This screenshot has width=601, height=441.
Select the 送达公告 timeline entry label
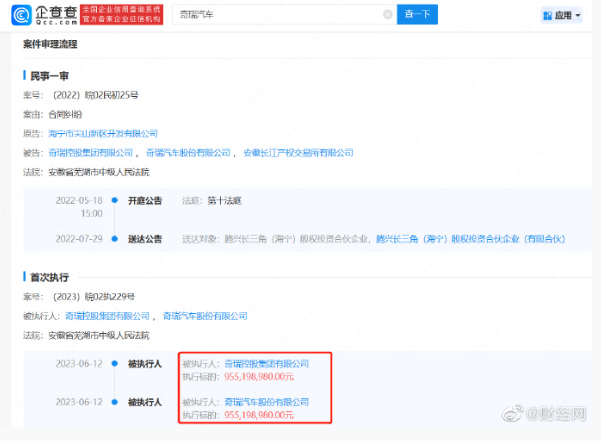click(145, 239)
